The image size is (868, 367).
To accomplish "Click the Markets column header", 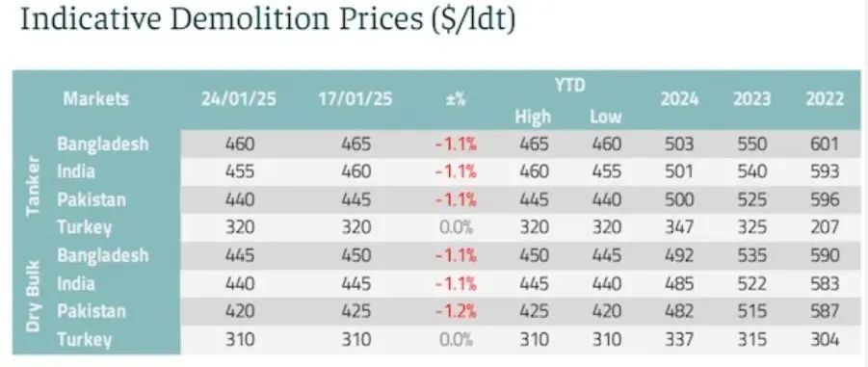I will (x=95, y=99).
